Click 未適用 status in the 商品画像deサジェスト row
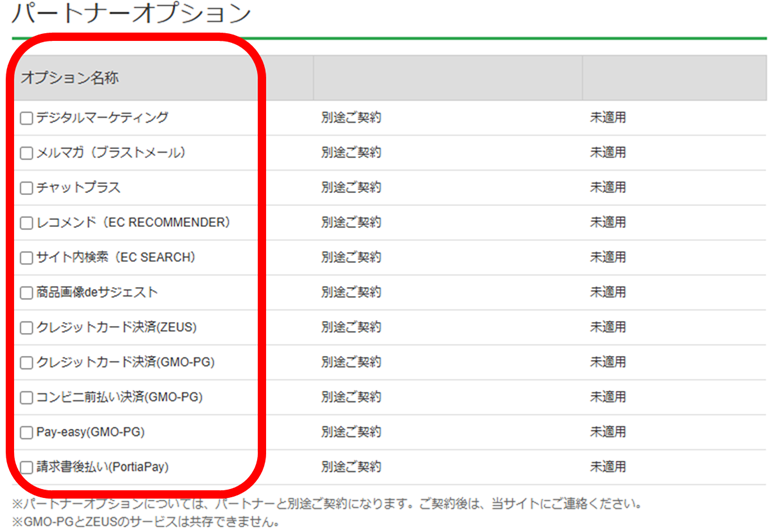781x528 pixels. [x=607, y=293]
